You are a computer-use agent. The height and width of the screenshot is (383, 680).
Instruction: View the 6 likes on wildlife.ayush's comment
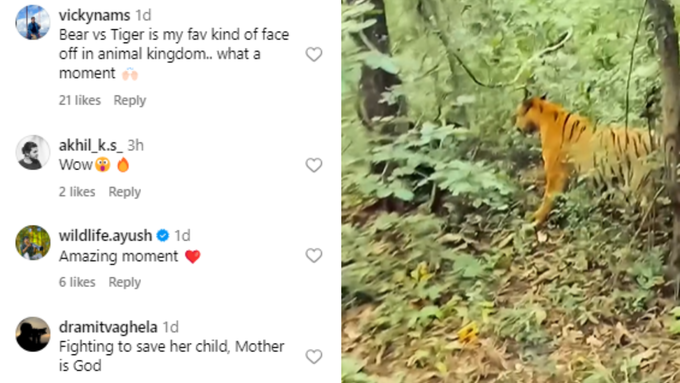[77, 282]
